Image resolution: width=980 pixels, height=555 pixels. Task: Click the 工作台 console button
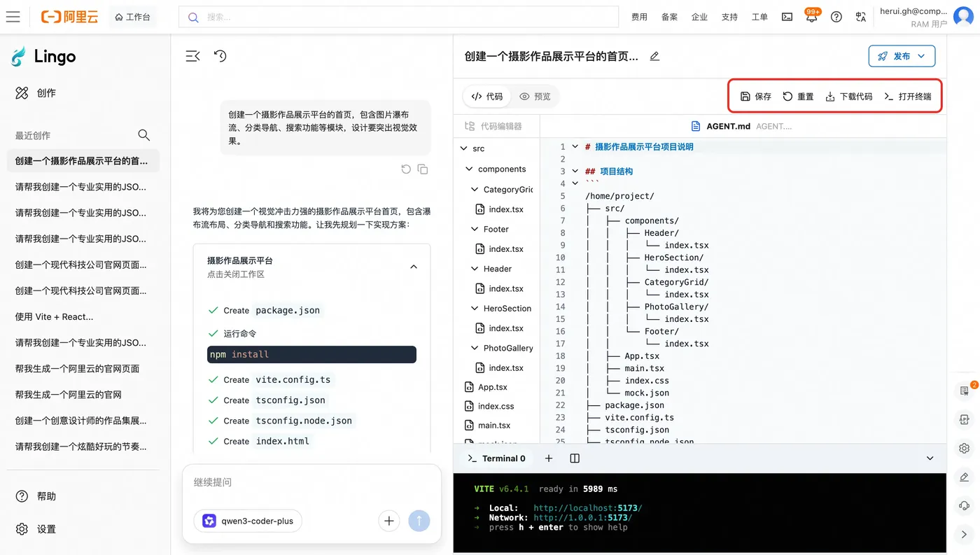point(133,17)
